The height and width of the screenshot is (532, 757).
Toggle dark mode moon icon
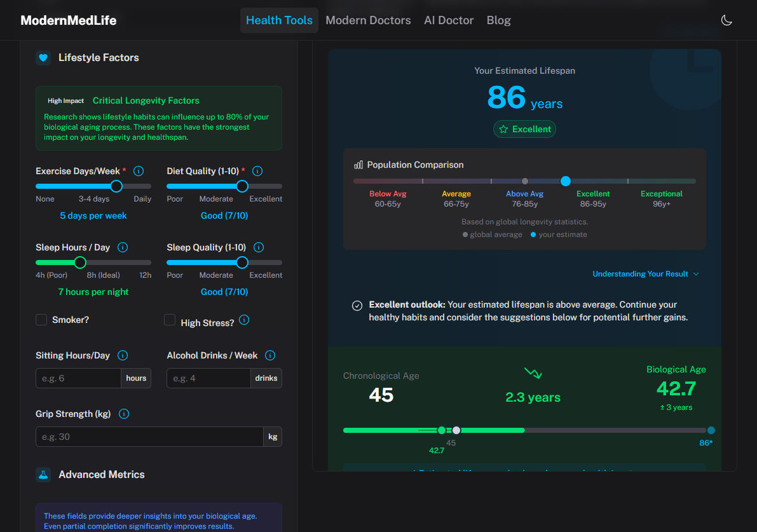(x=726, y=20)
